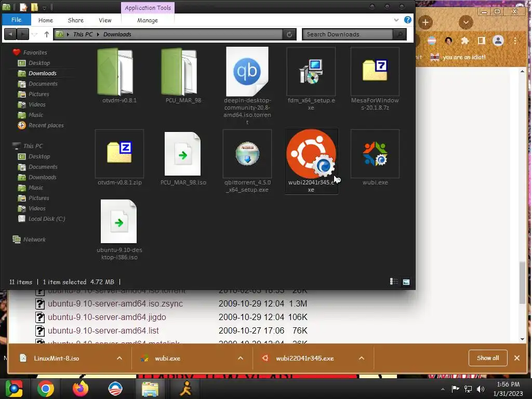Open 'you are an idiot!' bookmark

pyautogui.click(x=458, y=57)
